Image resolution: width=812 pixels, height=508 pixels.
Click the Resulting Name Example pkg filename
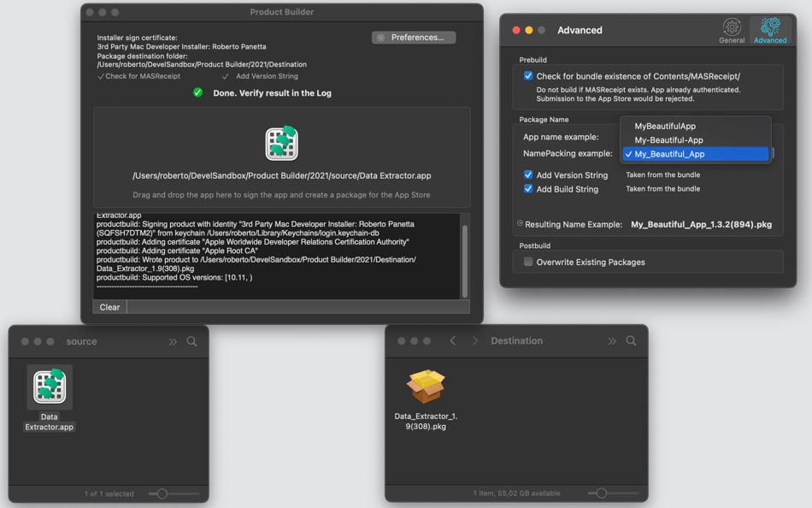pyautogui.click(x=701, y=224)
